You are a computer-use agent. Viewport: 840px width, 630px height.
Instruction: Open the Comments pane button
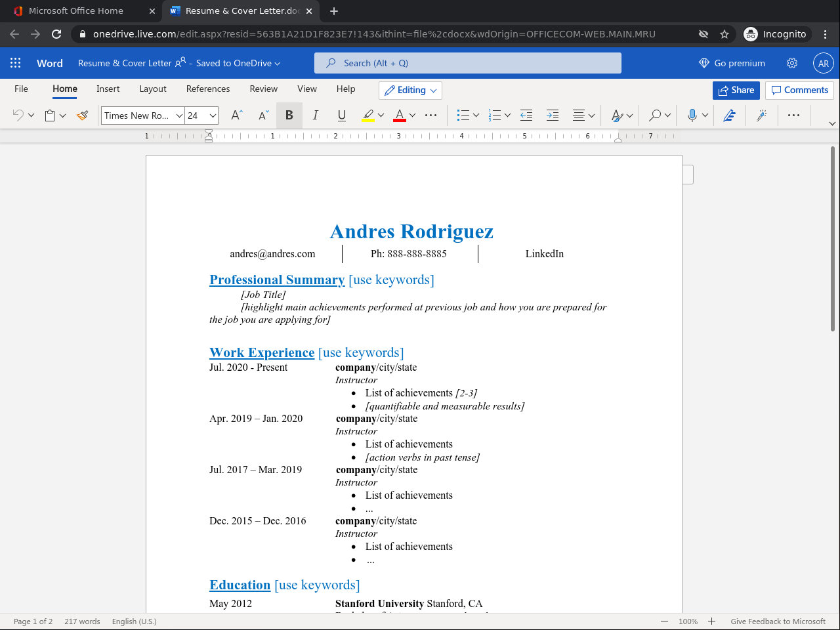(799, 90)
